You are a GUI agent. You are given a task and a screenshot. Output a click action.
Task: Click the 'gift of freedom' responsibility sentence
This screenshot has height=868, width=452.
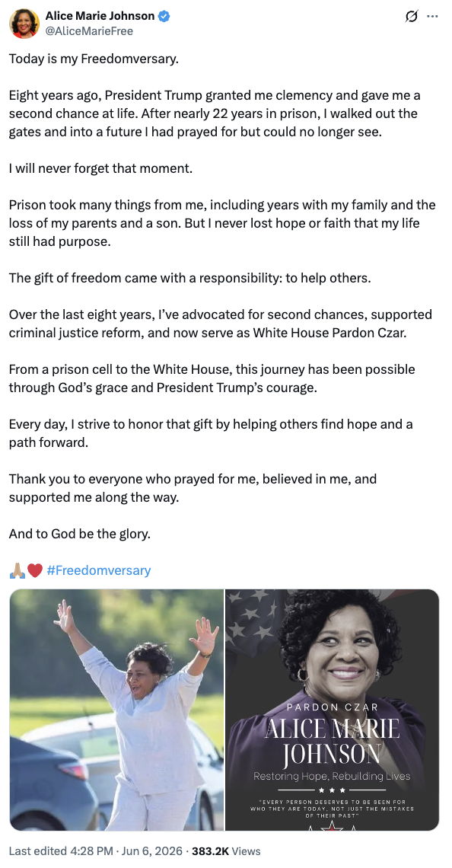(x=189, y=278)
